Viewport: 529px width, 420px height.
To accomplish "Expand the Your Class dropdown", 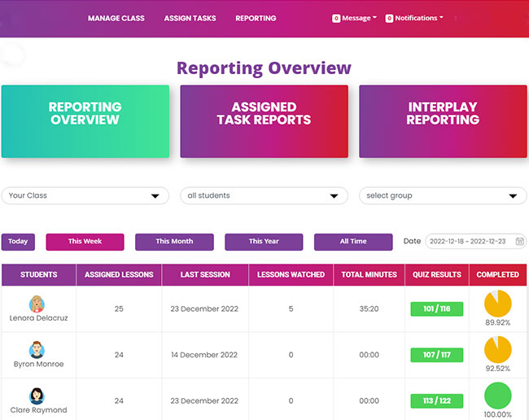I will coord(85,196).
